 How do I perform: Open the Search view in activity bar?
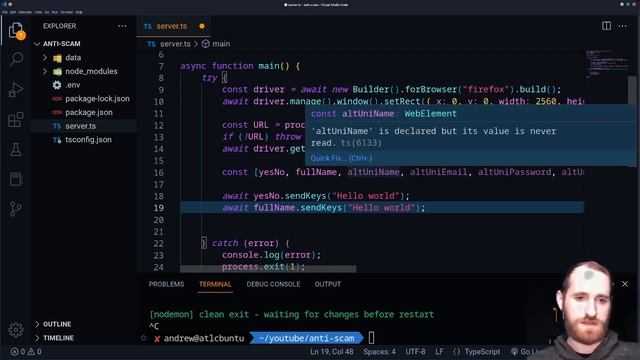coord(16,59)
